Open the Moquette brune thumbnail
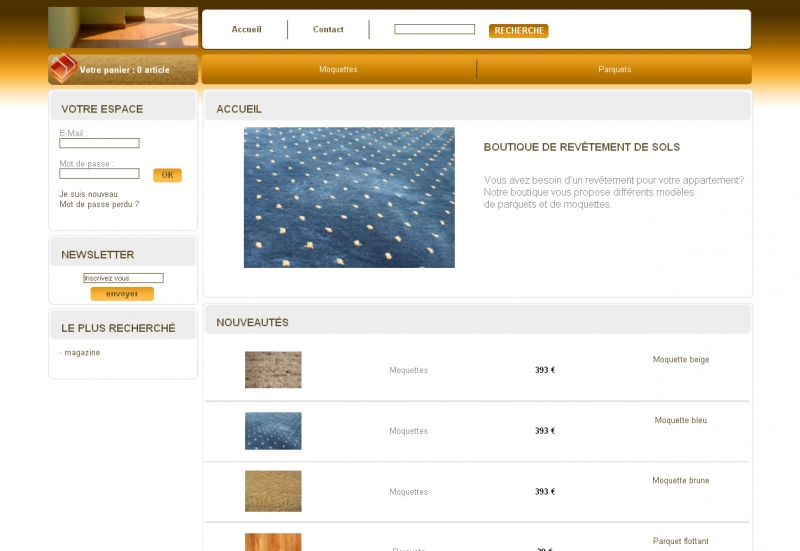The height and width of the screenshot is (551, 800). click(273, 491)
